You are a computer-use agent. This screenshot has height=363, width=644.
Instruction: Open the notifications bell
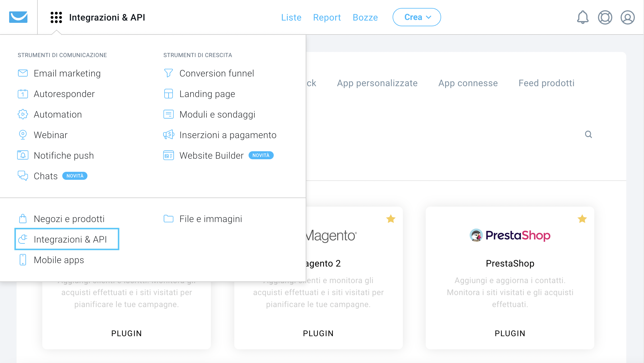583,17
